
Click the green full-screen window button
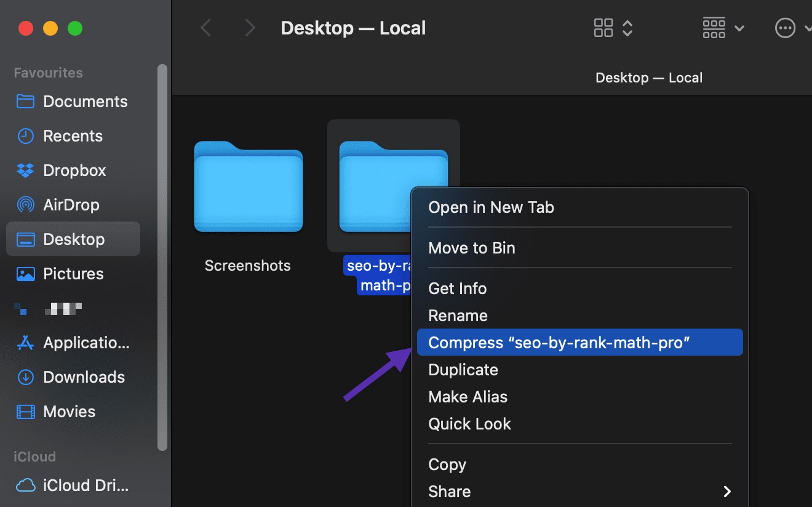tap(75, 28)
